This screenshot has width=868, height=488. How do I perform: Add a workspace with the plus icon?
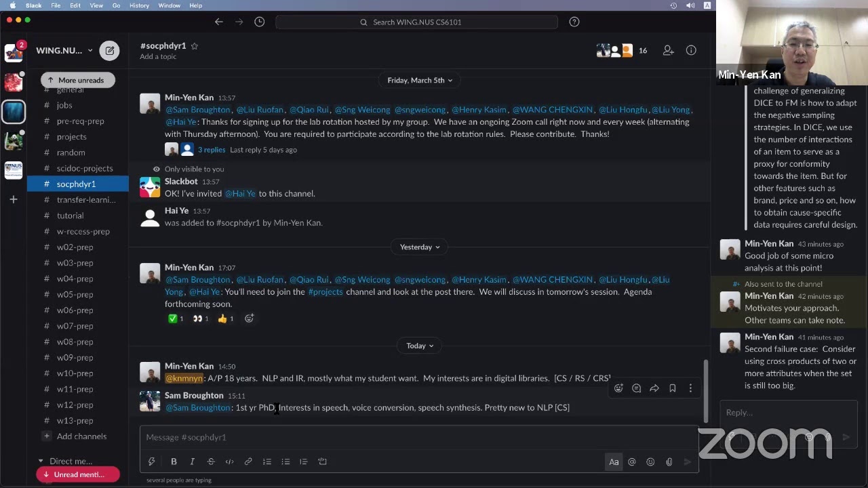14,199
